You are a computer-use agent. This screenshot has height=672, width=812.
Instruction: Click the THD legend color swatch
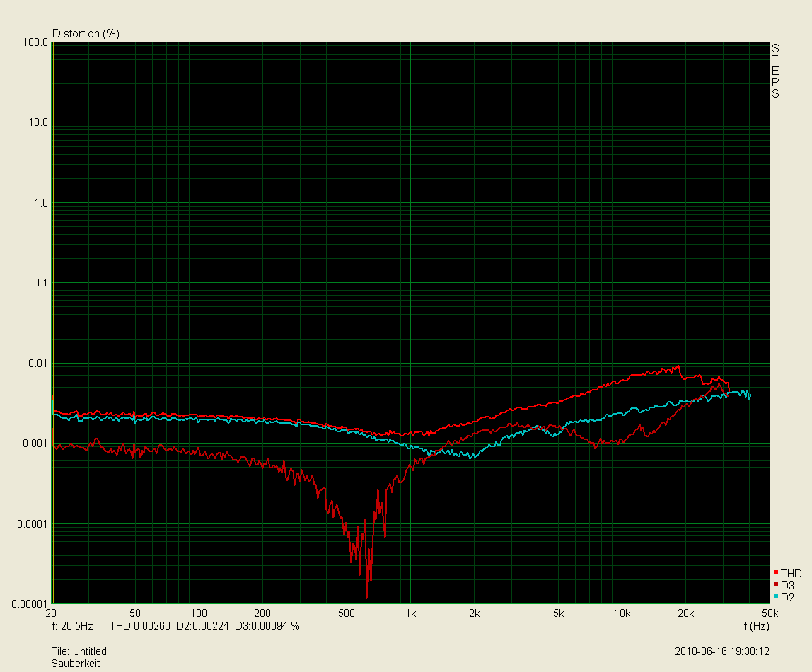[776, 572]
